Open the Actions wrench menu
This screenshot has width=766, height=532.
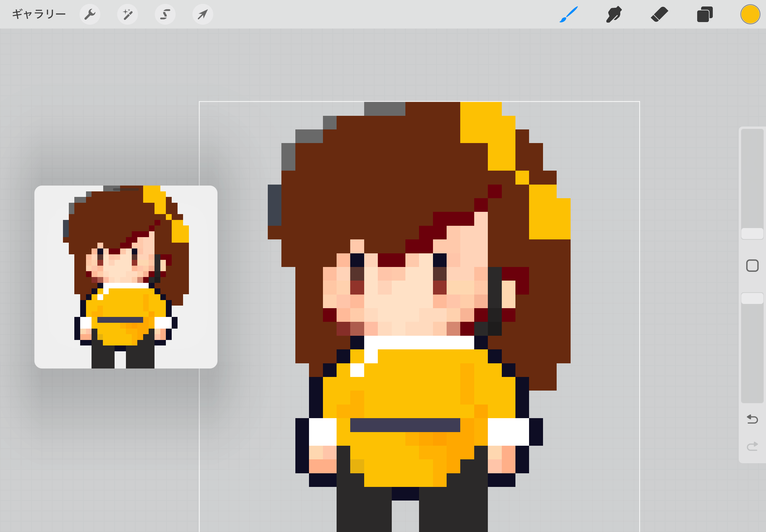90,14
